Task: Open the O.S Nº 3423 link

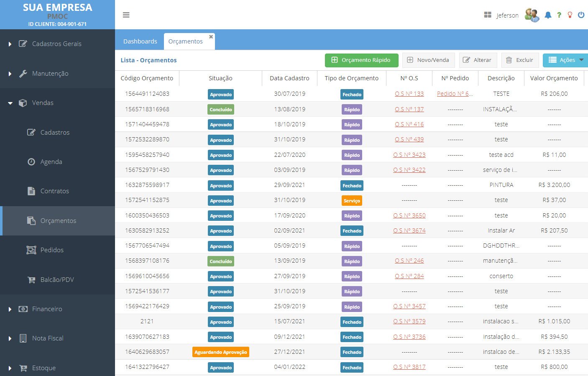Action: point(409,155)
